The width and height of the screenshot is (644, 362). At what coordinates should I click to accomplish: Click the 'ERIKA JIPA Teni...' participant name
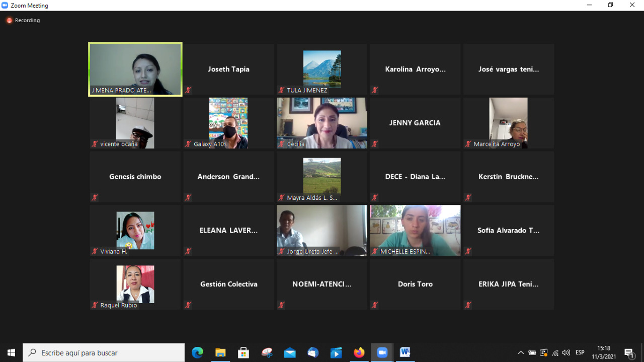pyautogui.click(x=509, y=284)
